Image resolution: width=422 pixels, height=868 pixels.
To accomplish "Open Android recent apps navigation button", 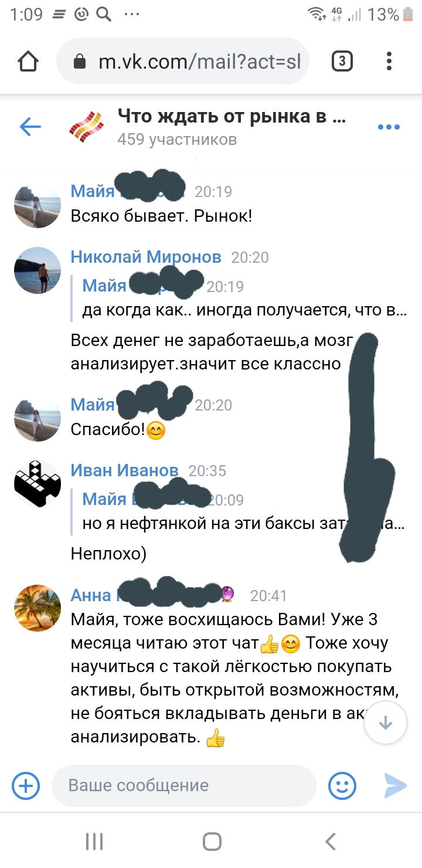I will [x=94, y=842].
